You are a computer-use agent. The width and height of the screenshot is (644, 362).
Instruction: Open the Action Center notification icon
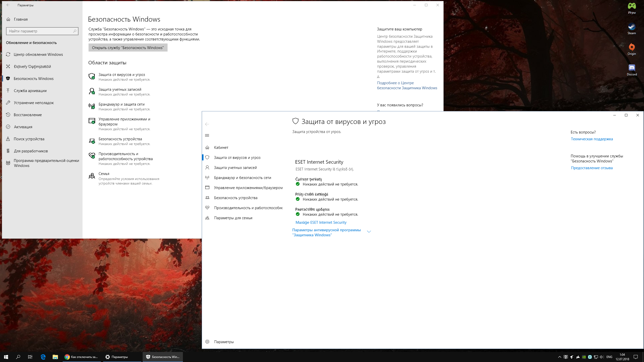636,357
